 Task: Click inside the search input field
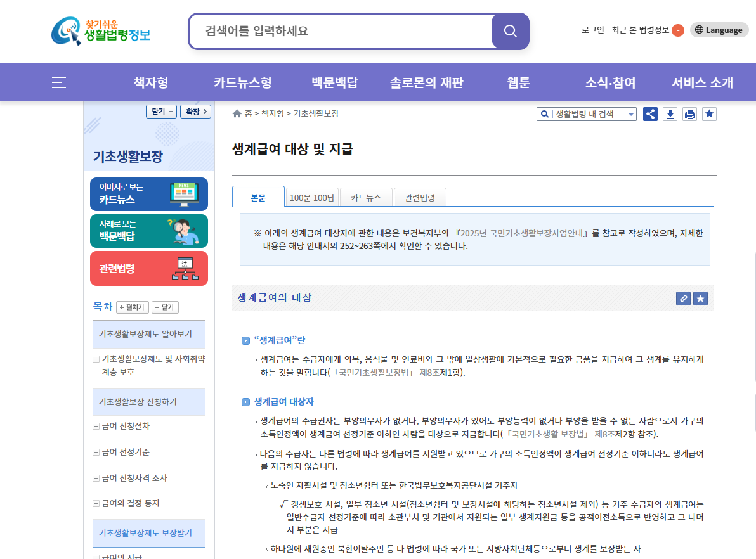(x=342, y=30)
